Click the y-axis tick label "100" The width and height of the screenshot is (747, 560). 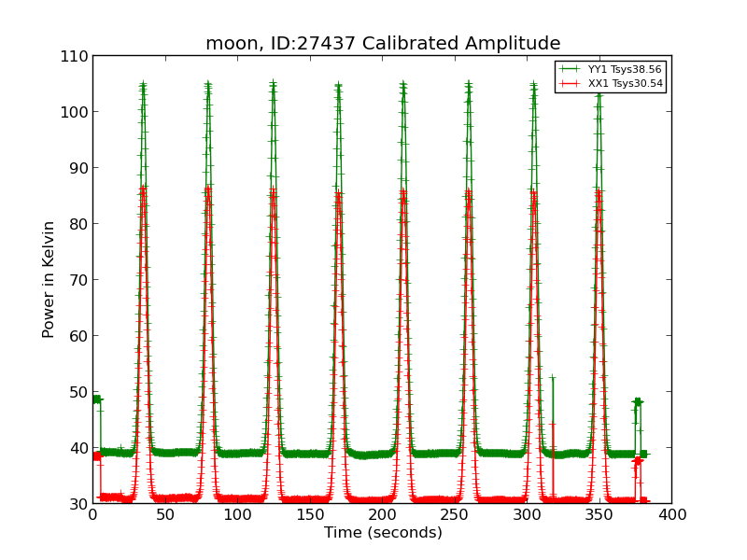75,112
